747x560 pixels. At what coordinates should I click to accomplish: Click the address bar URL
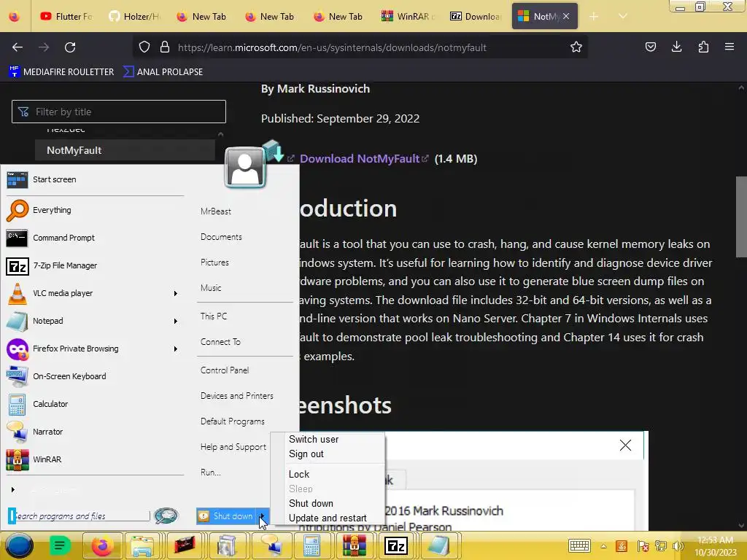[332, 47]
